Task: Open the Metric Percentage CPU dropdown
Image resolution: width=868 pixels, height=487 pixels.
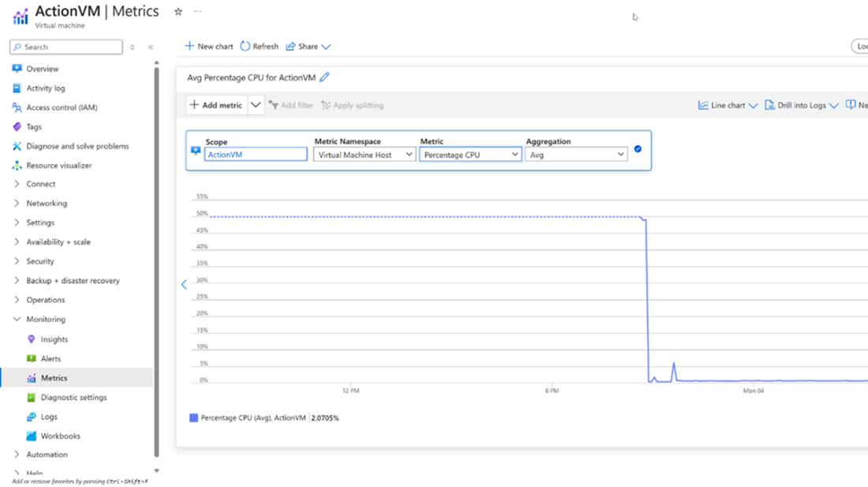Action: [470, 155]
